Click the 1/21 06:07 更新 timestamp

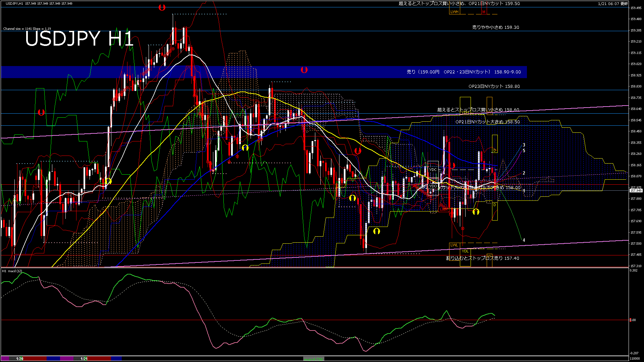pyautogui.click(x=613, y=4)
